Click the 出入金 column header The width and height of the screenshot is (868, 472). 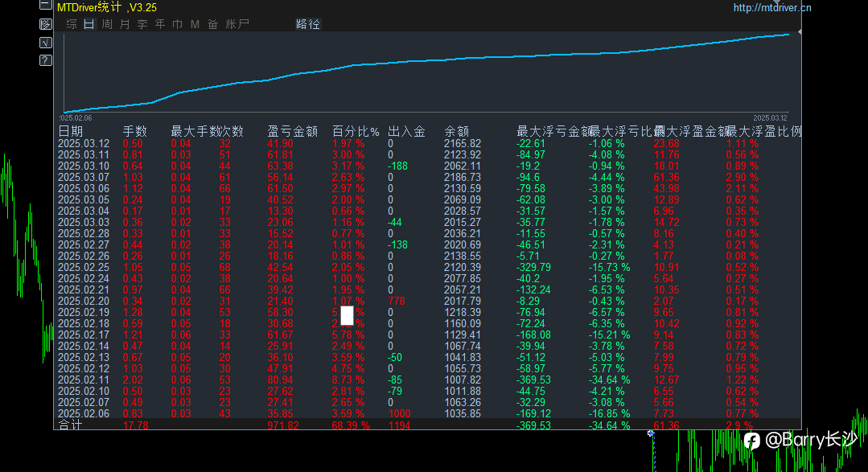(x=406, y=131)
